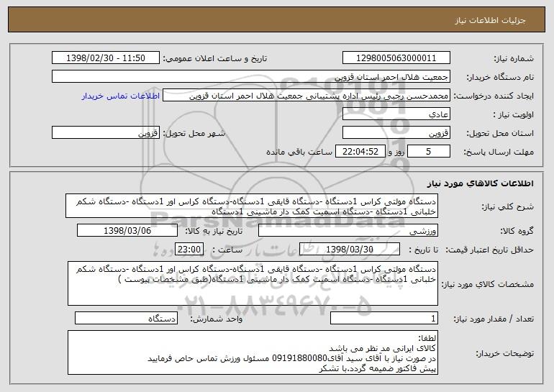This screenshot has width=554, height=392.
Task: Click the label اولویت نیاز
Action: 514,114
